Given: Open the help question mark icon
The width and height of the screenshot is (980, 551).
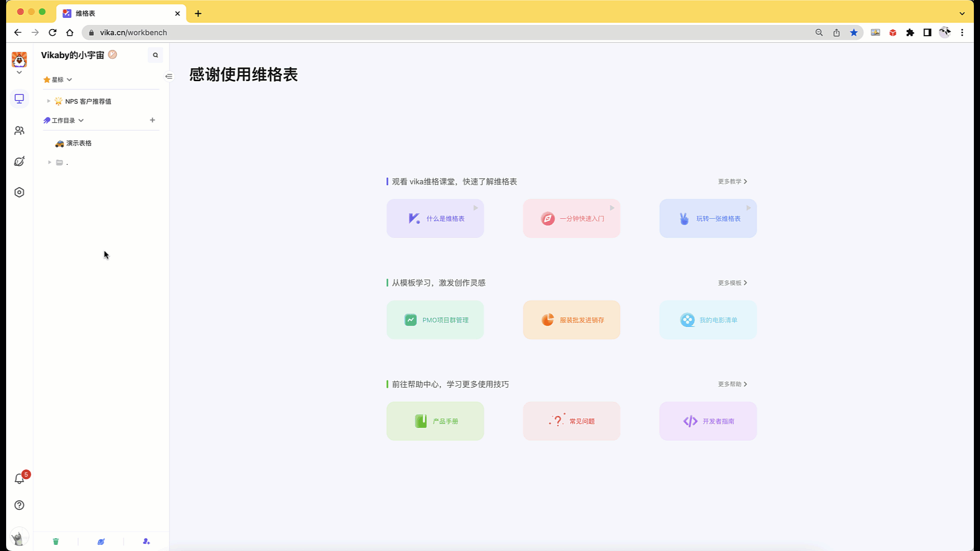Looking at the screenshot, I should coord(19,505).
